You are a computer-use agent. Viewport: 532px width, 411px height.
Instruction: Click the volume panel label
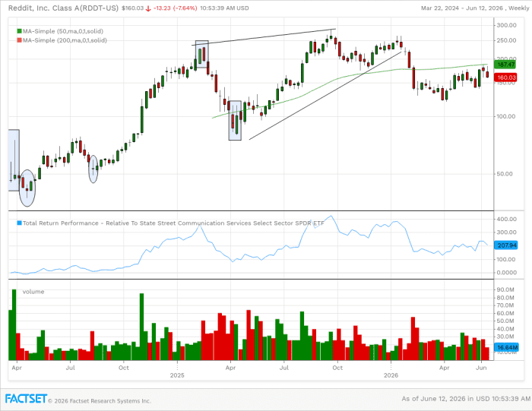(x=33, y=292)
